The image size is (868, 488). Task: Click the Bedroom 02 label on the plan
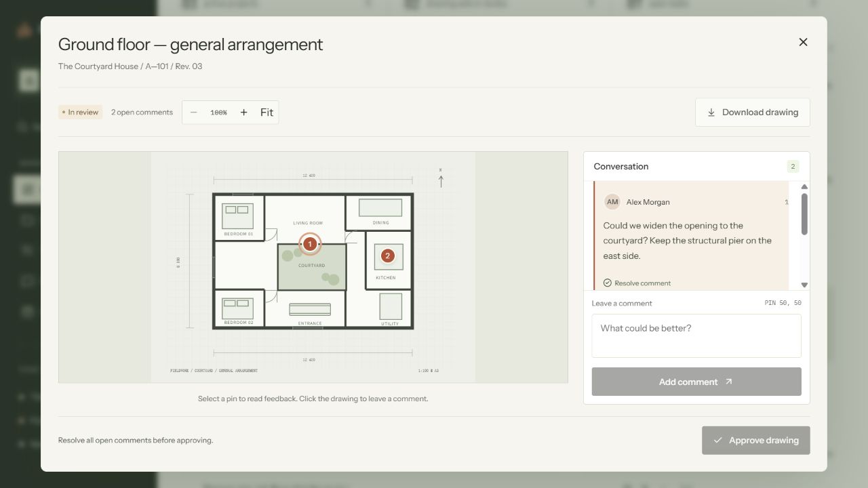pyautogui.click(x=239, y=323)
